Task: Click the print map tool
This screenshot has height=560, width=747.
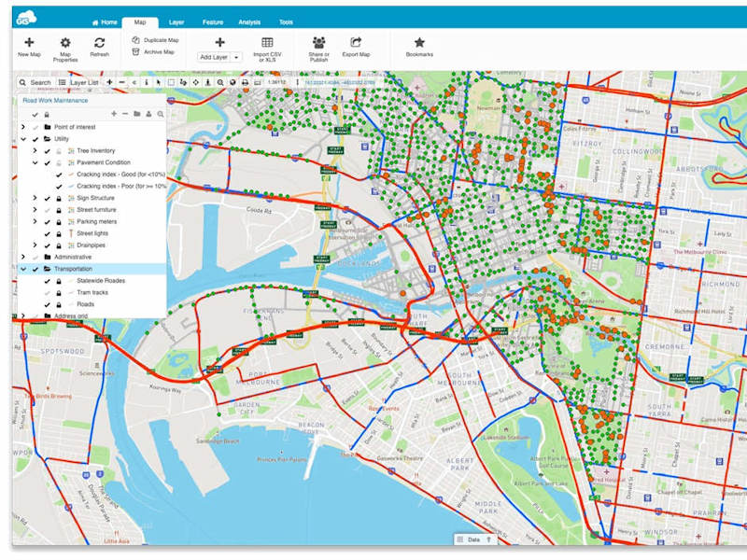Action: click(245, 82)
